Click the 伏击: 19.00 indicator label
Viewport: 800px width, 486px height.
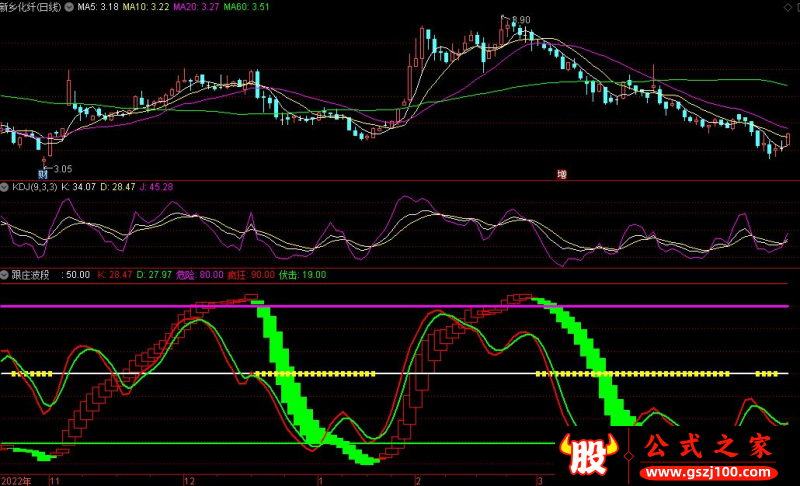point(302,273)
